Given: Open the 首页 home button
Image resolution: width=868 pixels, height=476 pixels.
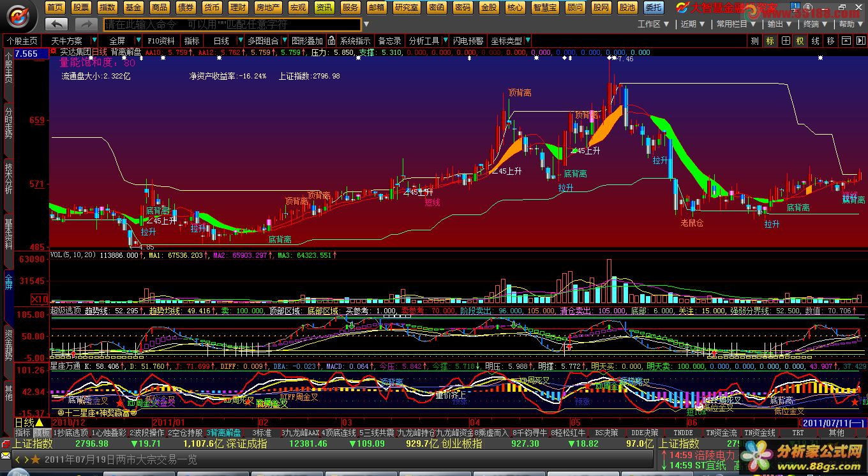Looking at the screenshot, I should pyautogui.click(x=56, y=8).
